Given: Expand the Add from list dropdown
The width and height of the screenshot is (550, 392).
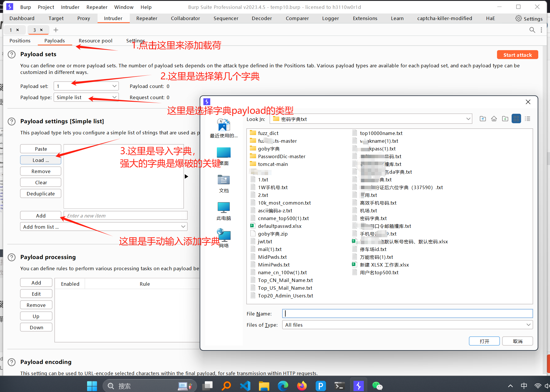Looking at the screenshot, I should [183, 227].
